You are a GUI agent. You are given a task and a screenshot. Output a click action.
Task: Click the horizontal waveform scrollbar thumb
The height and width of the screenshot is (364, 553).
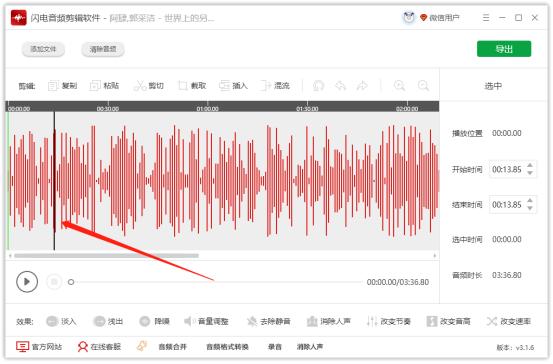[x=106, y=256]
